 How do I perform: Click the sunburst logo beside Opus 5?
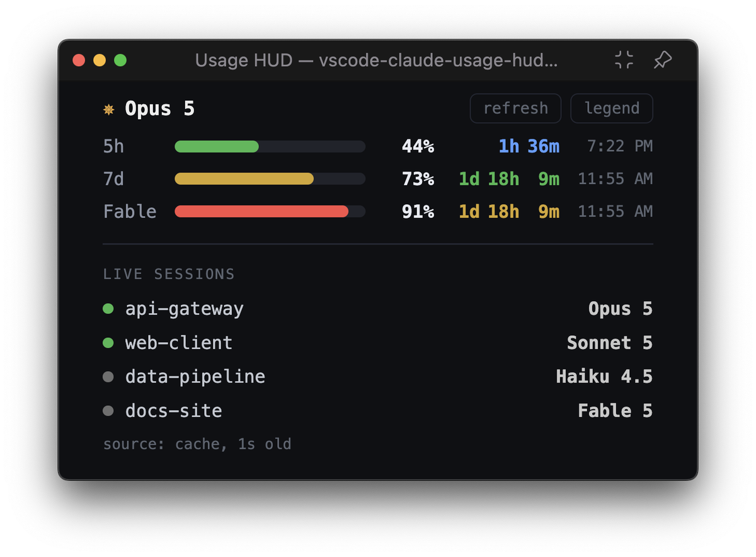(109, 110)
